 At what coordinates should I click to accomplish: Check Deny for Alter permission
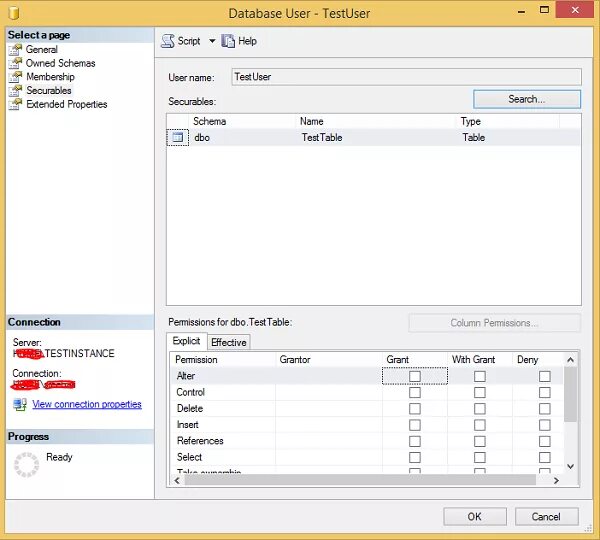pos(545,376)
